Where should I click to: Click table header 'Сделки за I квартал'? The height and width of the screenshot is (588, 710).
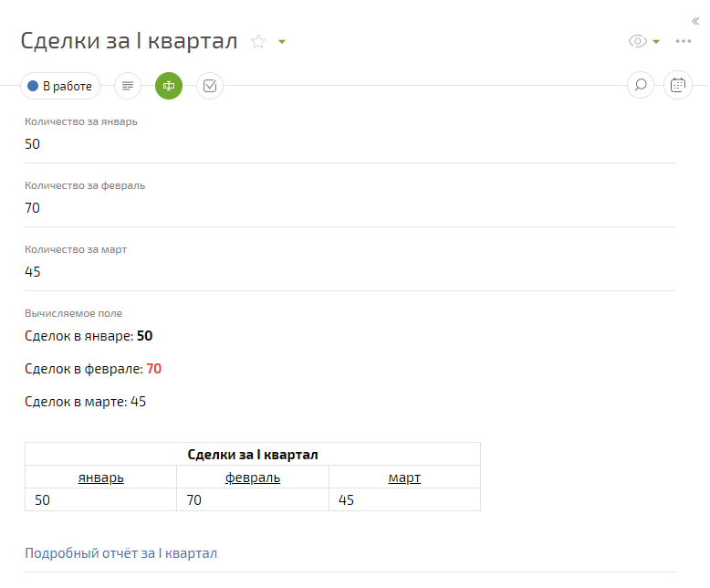point(253,455)
